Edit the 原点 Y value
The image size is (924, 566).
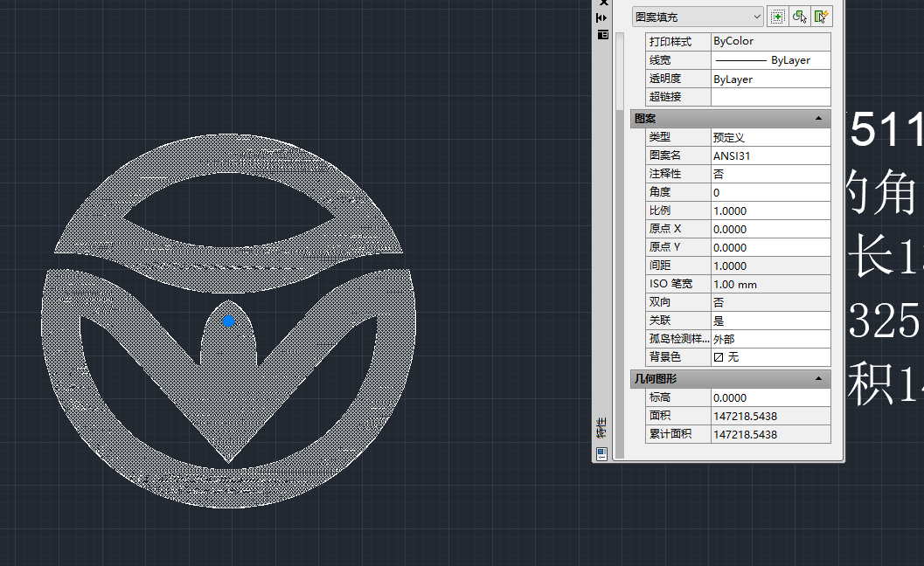771,247
